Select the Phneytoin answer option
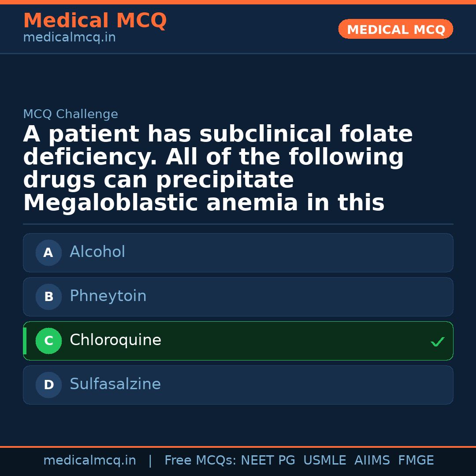The height and width of the screenshot is (476, 476). coord(238,297)
